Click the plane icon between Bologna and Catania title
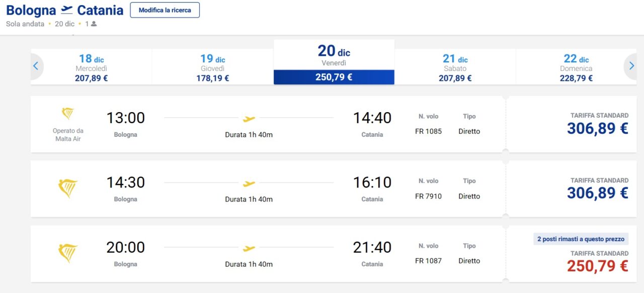This screenshot has width=644, height=293. tap(66, 10)
